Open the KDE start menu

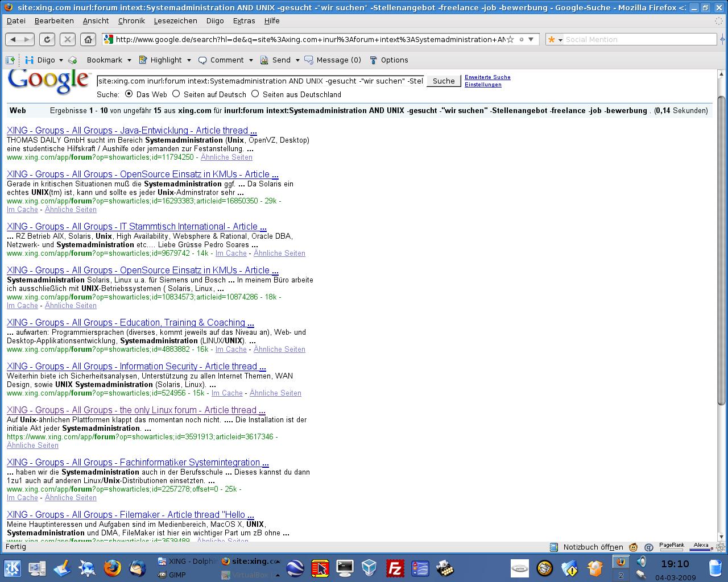13,568
